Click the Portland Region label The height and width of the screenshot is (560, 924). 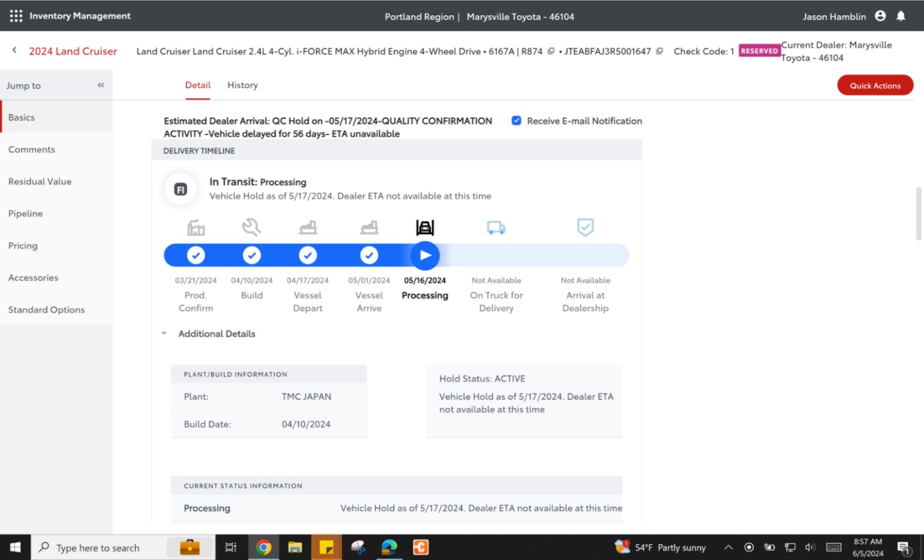click(419, 17)
